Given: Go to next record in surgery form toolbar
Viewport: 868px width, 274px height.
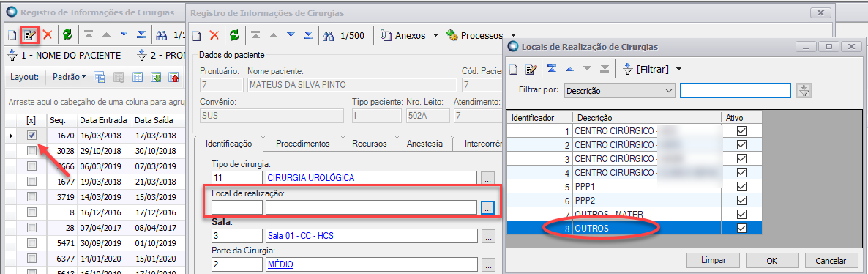Looking at the screenshot, I should pos(291,35).
